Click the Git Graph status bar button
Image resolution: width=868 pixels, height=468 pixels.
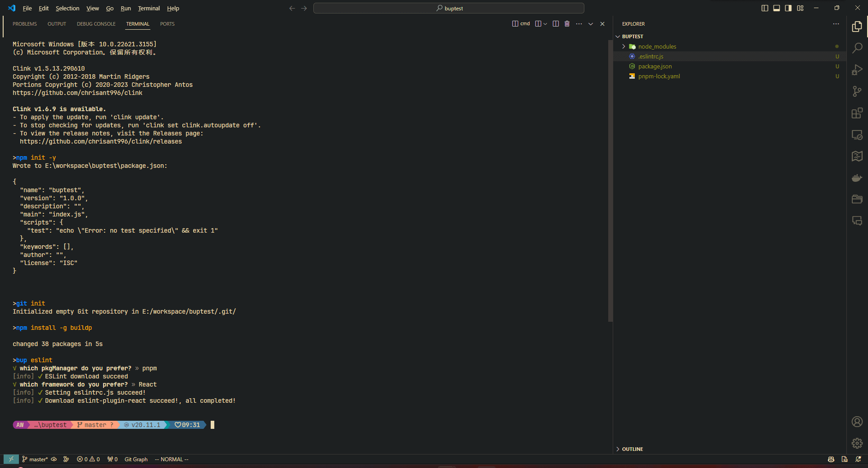pos(136,459)
